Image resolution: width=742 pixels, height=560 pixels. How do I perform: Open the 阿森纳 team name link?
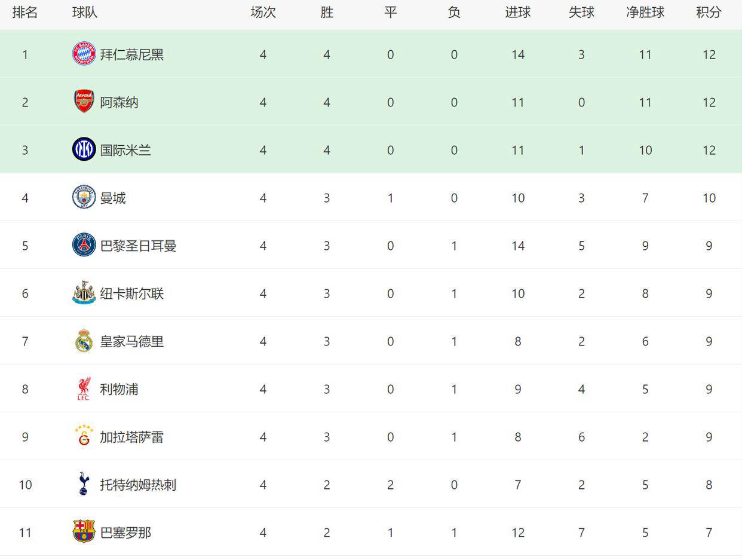[x=119, y=102]
